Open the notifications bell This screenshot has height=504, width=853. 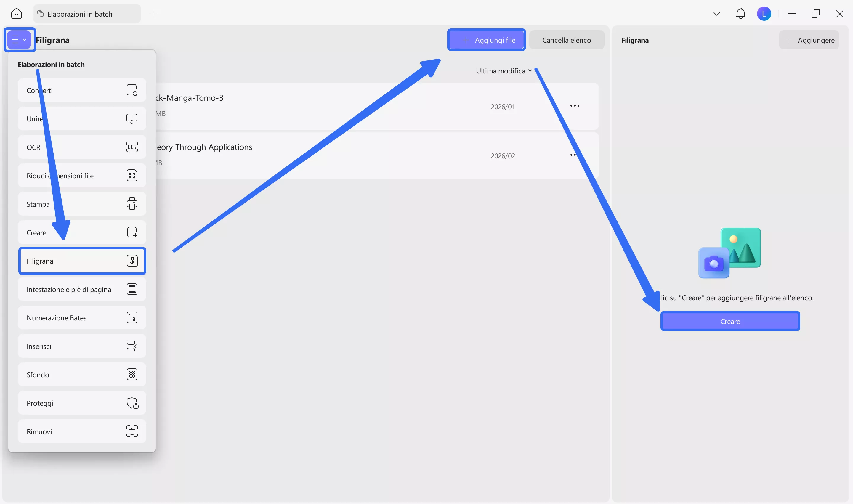coord(740,14)
